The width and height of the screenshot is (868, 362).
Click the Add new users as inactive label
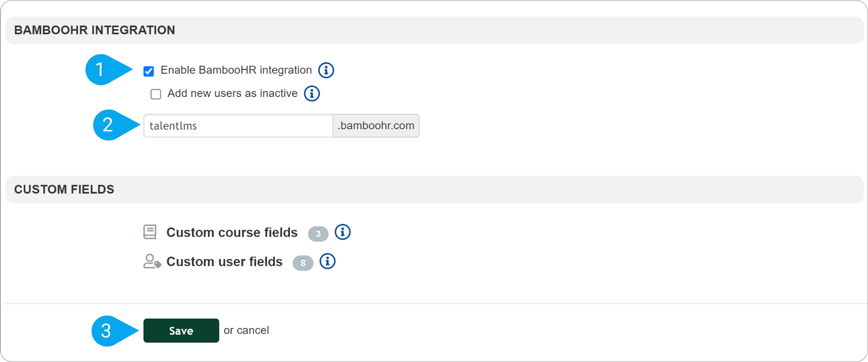(x=232, y=93)
